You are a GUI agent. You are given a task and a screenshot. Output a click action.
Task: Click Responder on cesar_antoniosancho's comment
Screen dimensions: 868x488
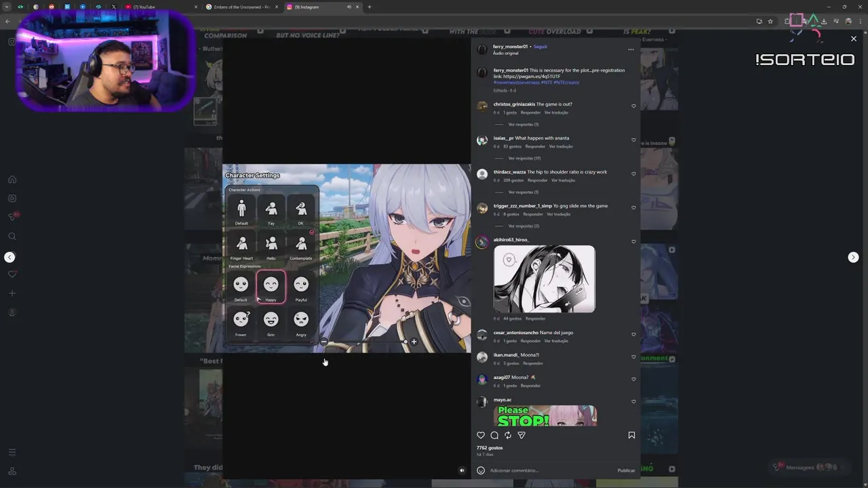click(531, 341)
